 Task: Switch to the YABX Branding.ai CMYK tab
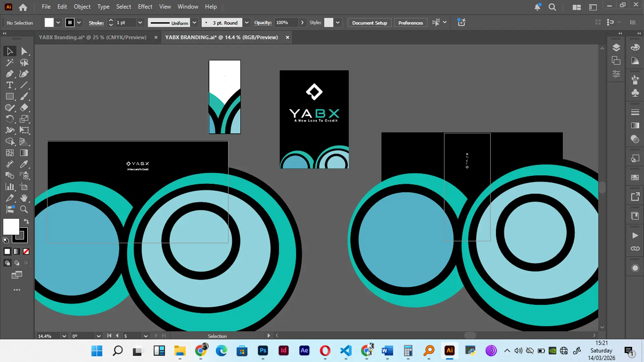tap(93, 37)
